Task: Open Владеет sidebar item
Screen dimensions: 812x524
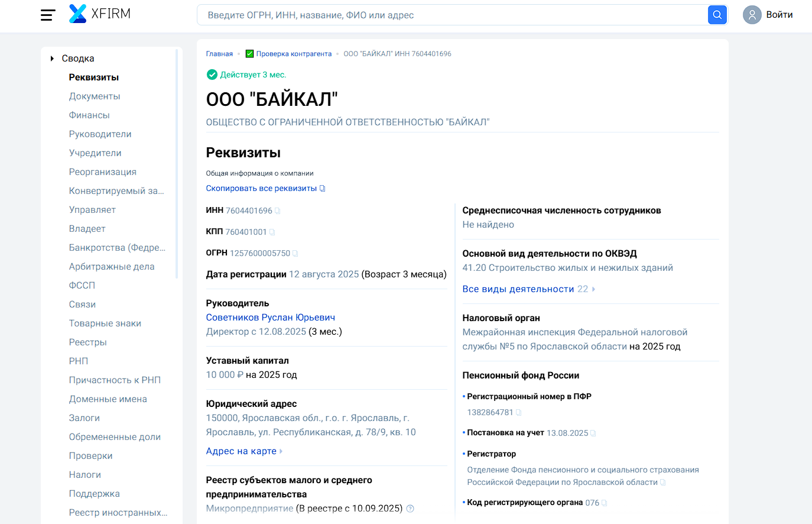Action: [x=87, y=229]
